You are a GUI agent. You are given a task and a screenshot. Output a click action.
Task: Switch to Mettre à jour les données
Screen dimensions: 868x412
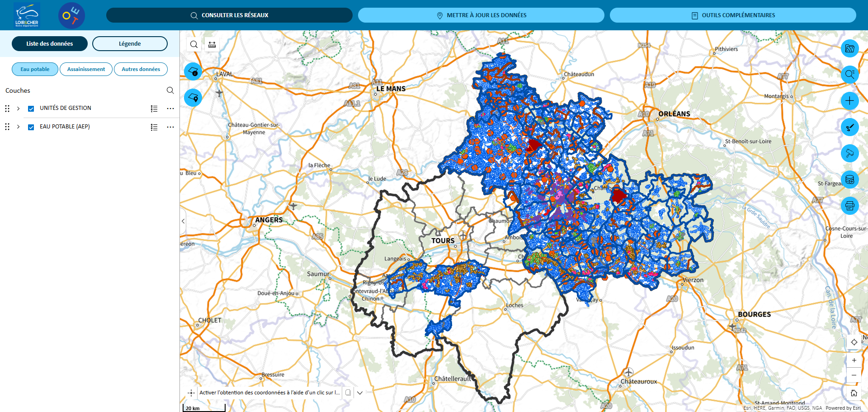(x=481, y=15)
